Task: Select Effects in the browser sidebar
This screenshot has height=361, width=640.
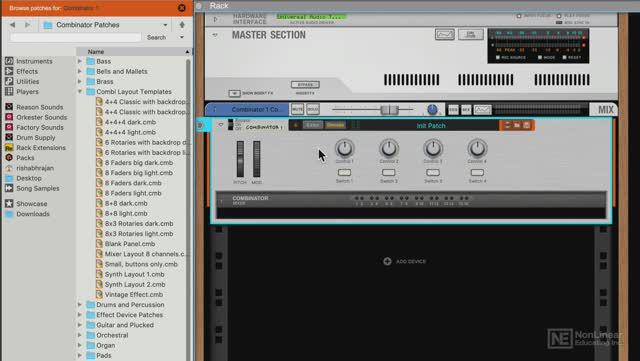Action: (x=27, y=71)
